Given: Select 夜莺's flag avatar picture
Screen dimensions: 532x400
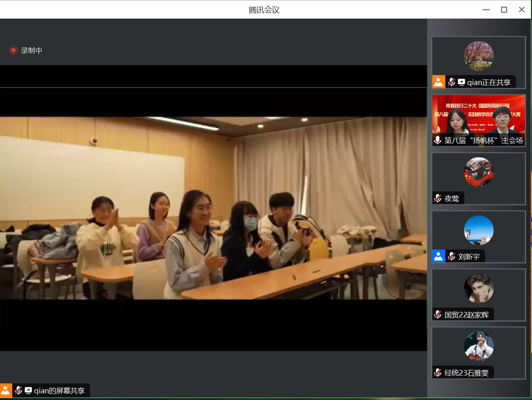Looking at the screenshot, I should [478, 172].
